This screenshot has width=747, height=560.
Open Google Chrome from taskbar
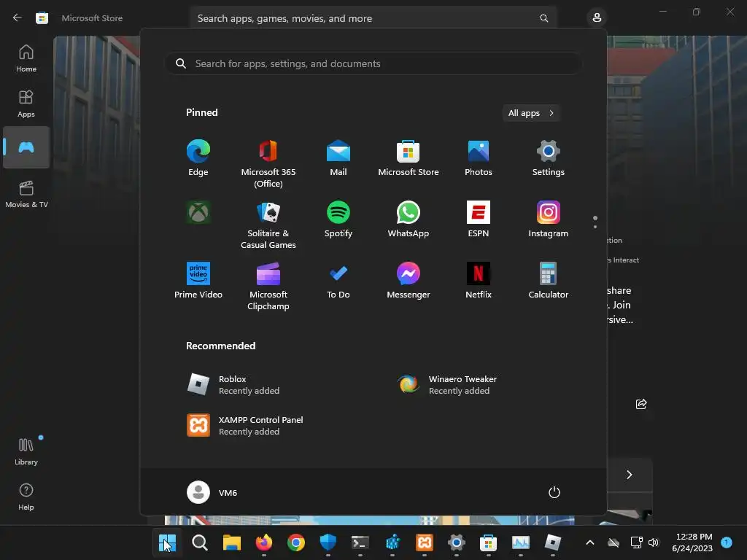(x=296, y=542)
